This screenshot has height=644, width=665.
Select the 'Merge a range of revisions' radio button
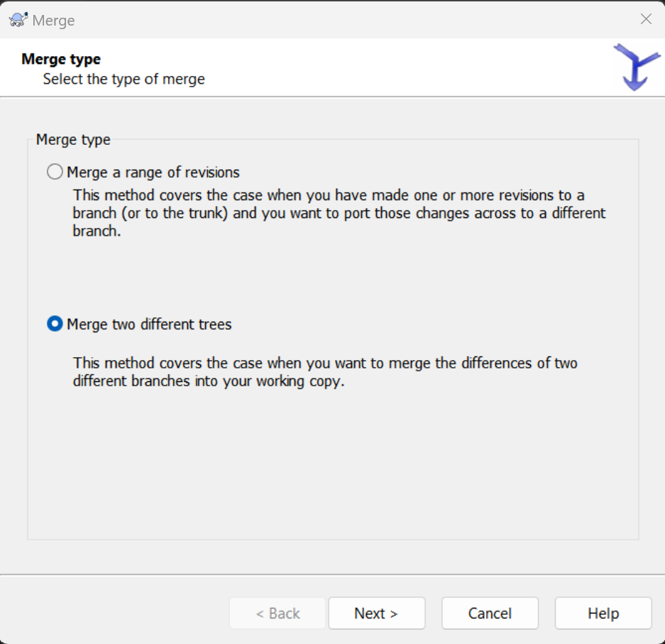pos(55,172)
